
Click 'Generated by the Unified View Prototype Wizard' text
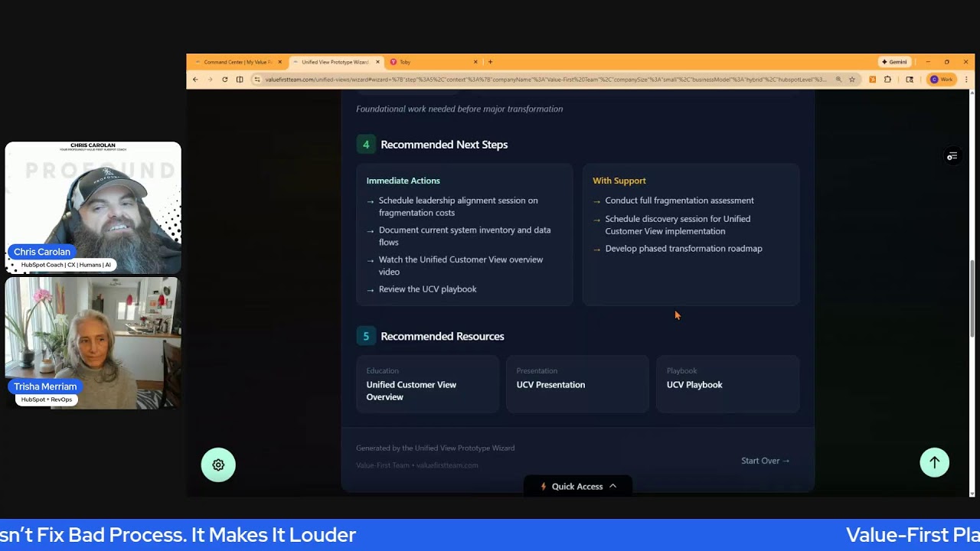(435, 448)
